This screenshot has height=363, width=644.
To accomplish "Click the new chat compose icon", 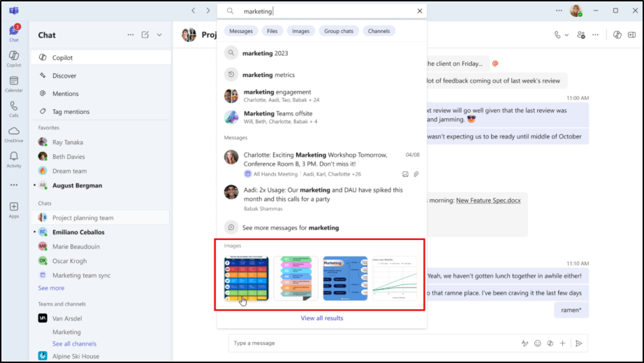I will tap(145, 35).
